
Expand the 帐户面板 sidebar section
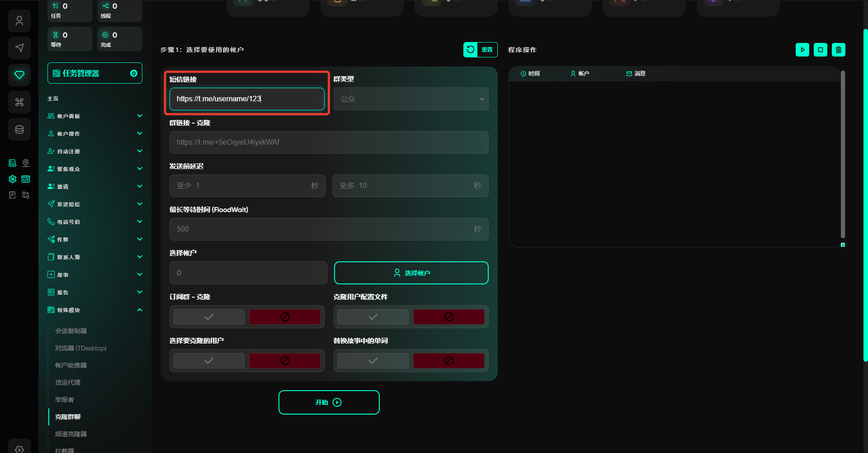(x=95, y=116)
